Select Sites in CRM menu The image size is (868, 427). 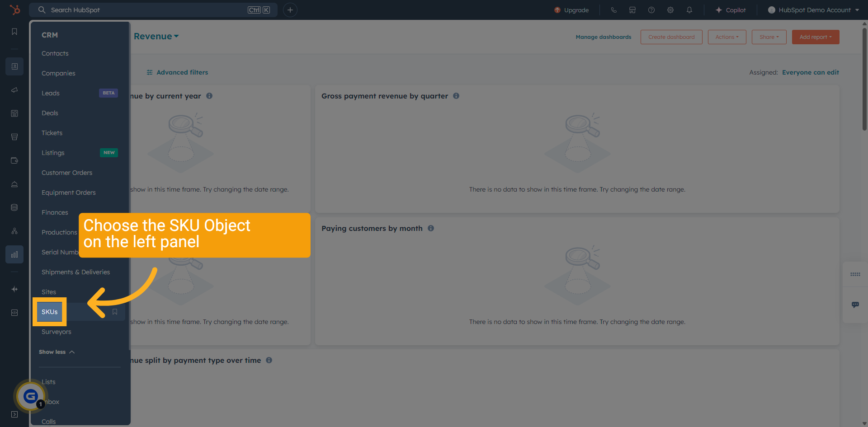click(x=49, y=292)
